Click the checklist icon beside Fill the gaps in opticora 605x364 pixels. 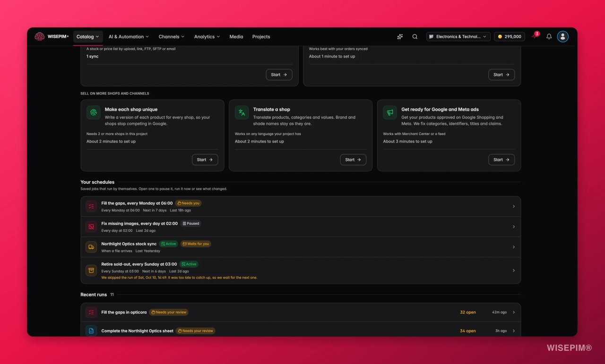pyautogui.click(x=91, y=312)
